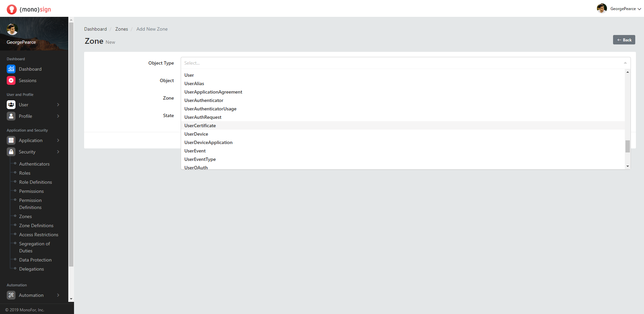Open Zone Definitions in Security submenu

pos(36,225)
